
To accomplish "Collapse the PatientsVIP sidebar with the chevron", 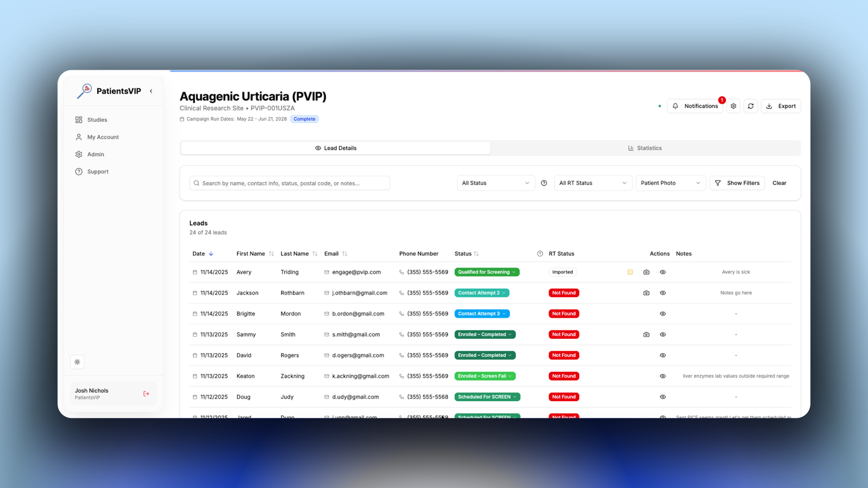I will [151, 91].
